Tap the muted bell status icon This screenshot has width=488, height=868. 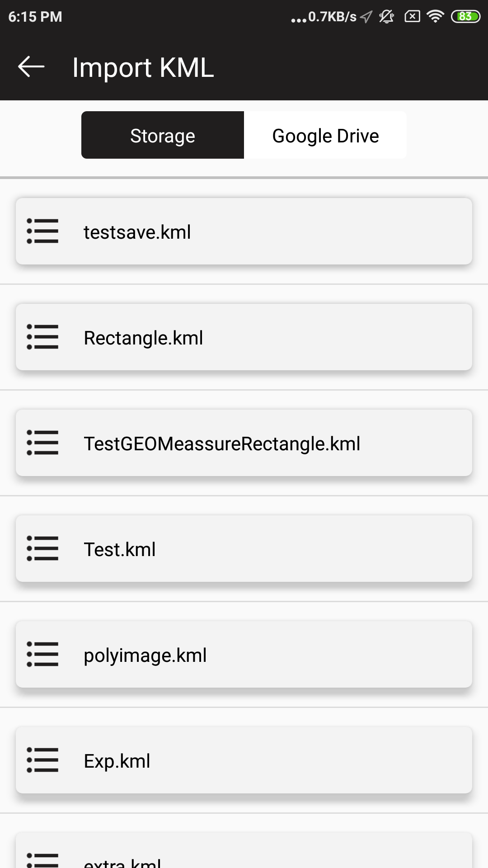(x=387, y=17)
